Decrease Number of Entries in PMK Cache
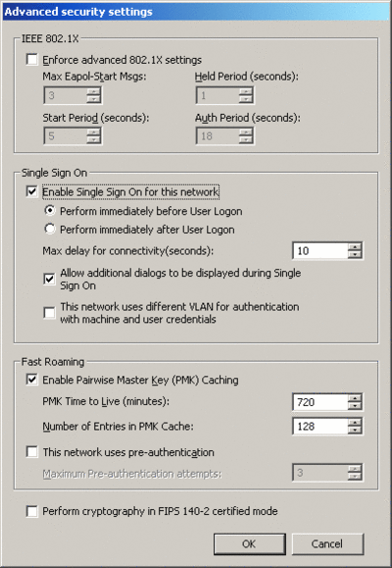The image size is (392, 568). (x=355, y=431)
